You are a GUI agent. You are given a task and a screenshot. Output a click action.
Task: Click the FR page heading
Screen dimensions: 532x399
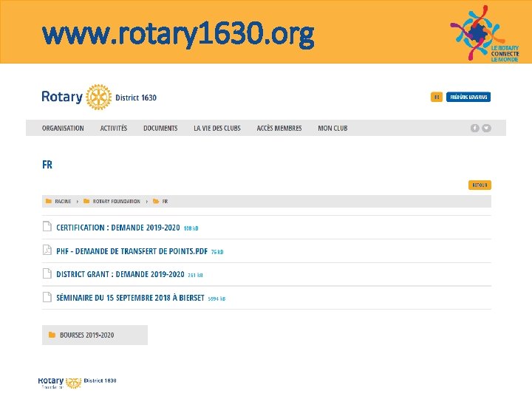tap(47, 165)
